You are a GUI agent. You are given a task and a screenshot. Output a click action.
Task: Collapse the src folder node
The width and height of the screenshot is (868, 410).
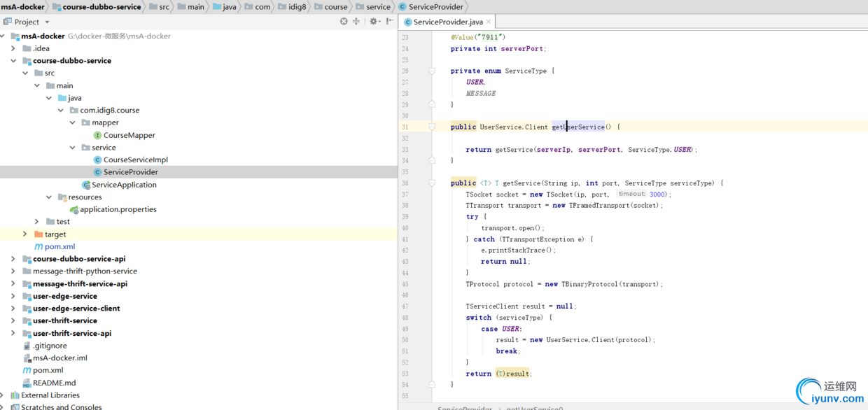[x=26, y=73]
